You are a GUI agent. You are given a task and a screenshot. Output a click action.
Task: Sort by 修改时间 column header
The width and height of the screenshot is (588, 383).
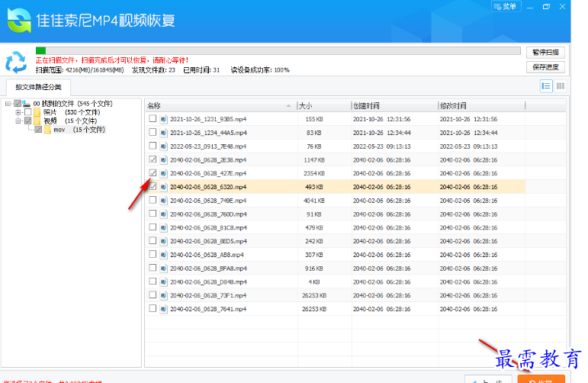coord(481,106)
